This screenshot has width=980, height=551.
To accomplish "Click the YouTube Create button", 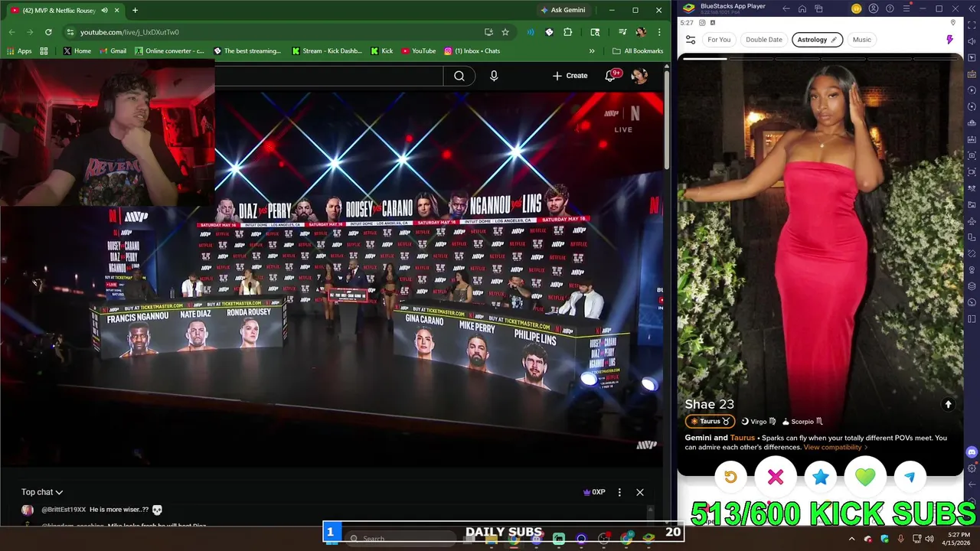I will click(x=570, y=76).
